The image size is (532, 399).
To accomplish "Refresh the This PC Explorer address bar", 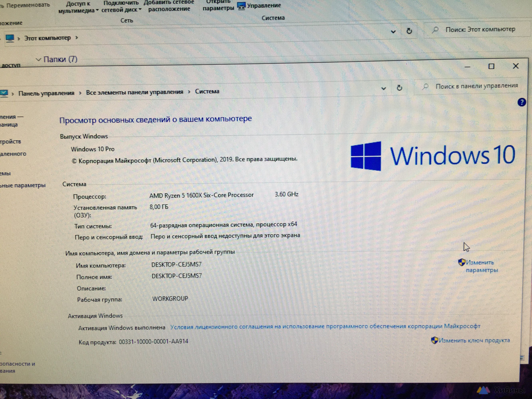I will (409, 31).
